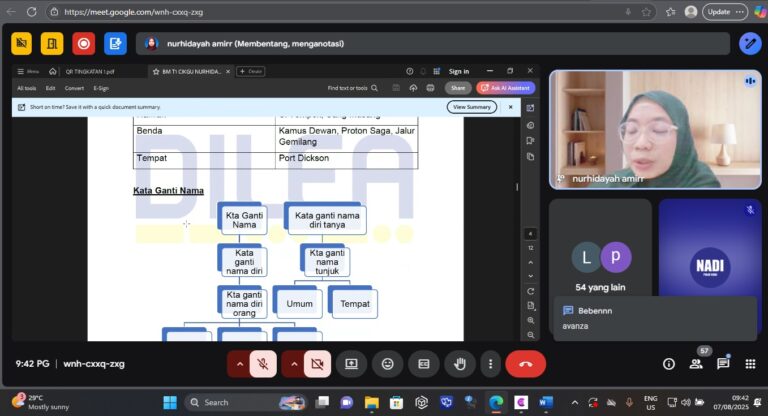Image resolution: width=768 pixels, height=416 pixels.
Task: Click the Share screen present button
Action: pos(350,364)
